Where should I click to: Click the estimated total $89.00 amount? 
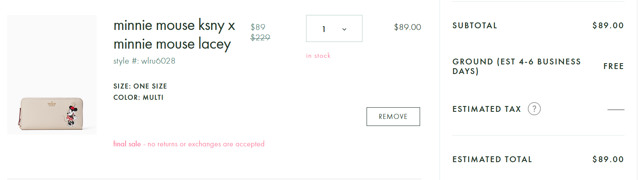[608, 159]
